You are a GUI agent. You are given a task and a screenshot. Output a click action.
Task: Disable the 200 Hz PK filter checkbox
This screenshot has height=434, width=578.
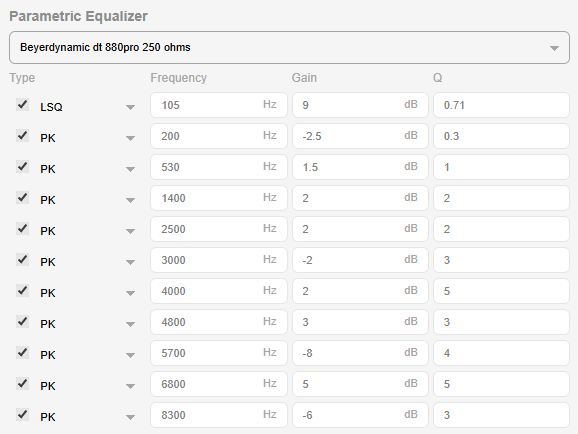coord(22,136)
